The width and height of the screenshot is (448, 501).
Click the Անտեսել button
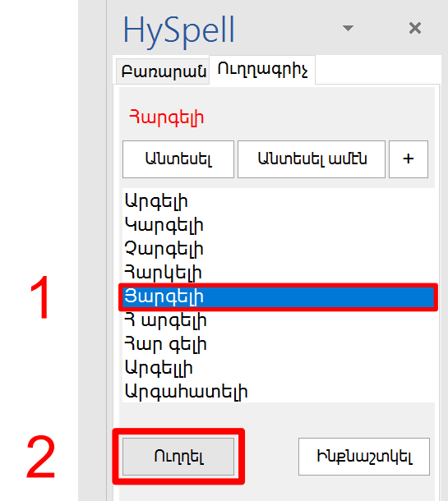[178, 159]
